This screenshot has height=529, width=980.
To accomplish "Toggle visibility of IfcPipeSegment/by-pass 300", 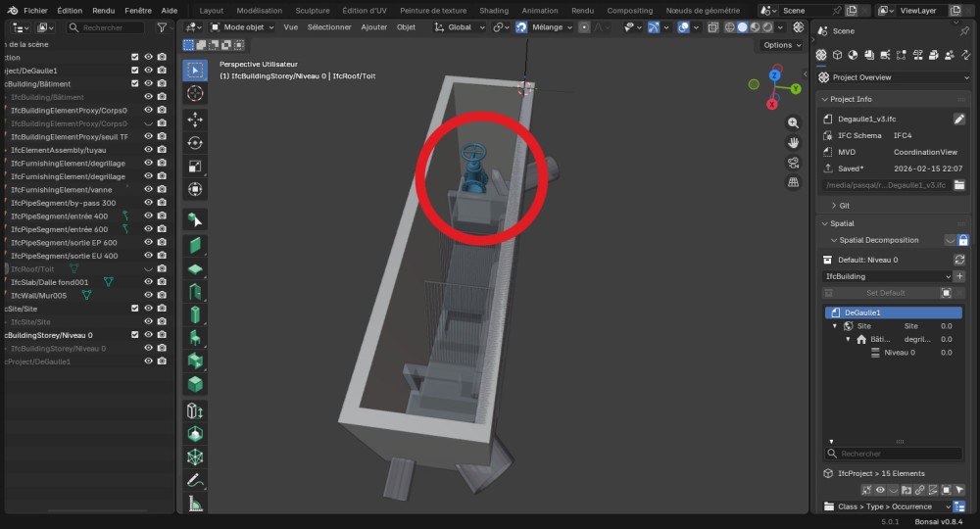I will (x=149, y=203).
